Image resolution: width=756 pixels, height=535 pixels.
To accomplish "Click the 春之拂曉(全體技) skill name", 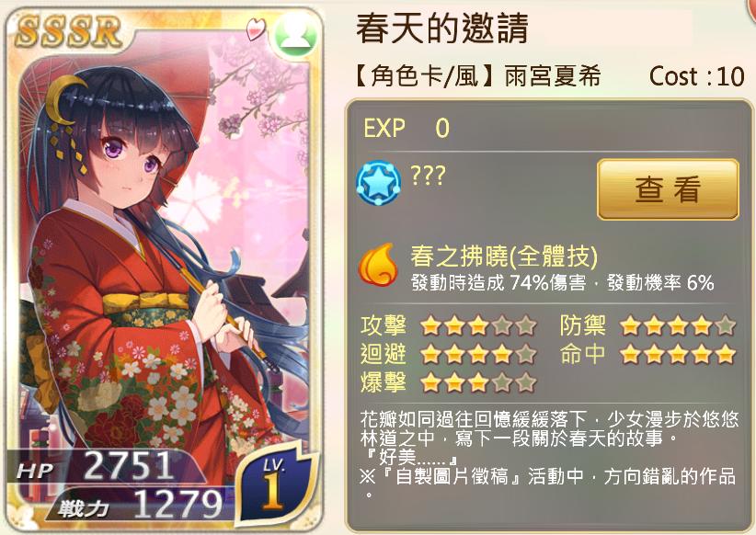I will click(504, 256).
